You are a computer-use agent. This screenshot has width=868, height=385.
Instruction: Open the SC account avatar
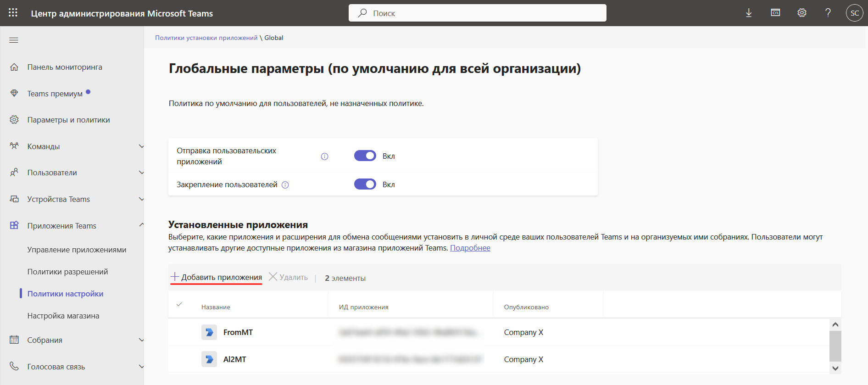(855, 13)
